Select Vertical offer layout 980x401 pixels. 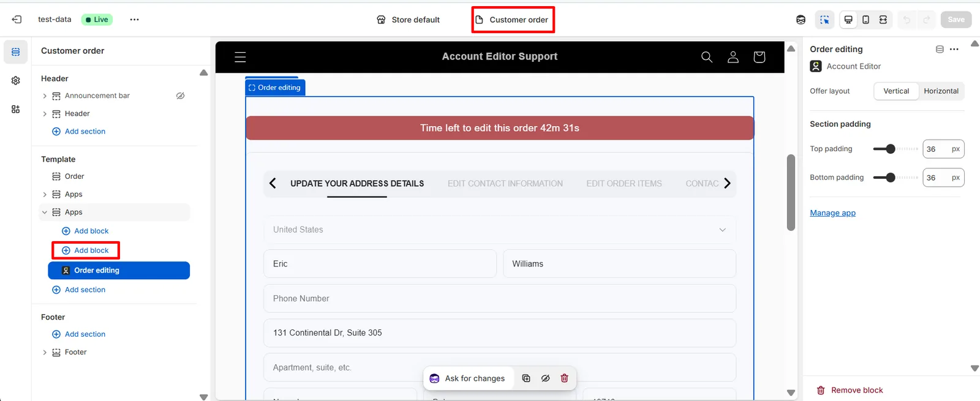click(x=896, y=91)
